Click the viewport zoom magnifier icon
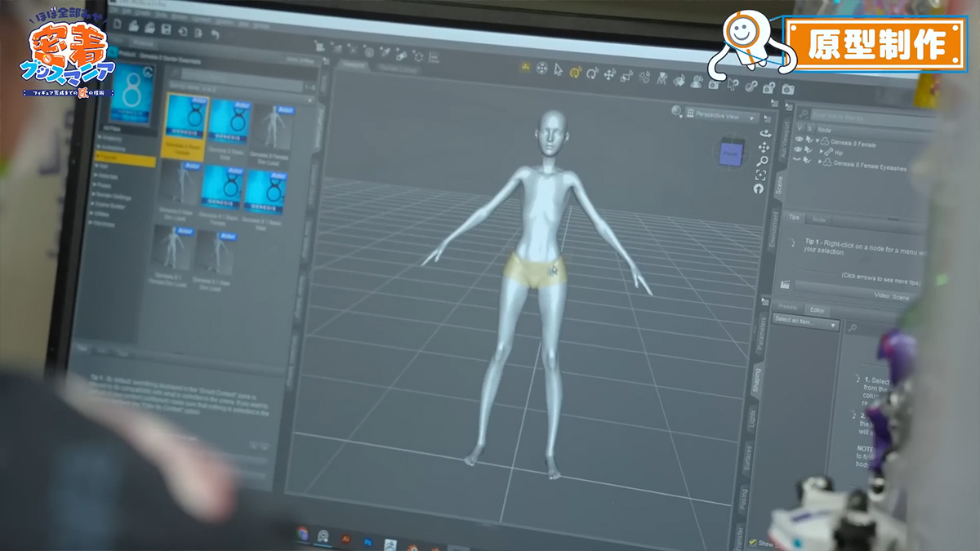 [x=763, y=161]
